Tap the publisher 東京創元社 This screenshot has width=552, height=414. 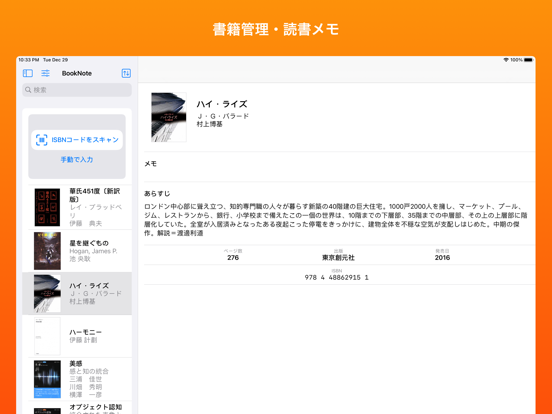pyautogui.click(x=338, y=258)
